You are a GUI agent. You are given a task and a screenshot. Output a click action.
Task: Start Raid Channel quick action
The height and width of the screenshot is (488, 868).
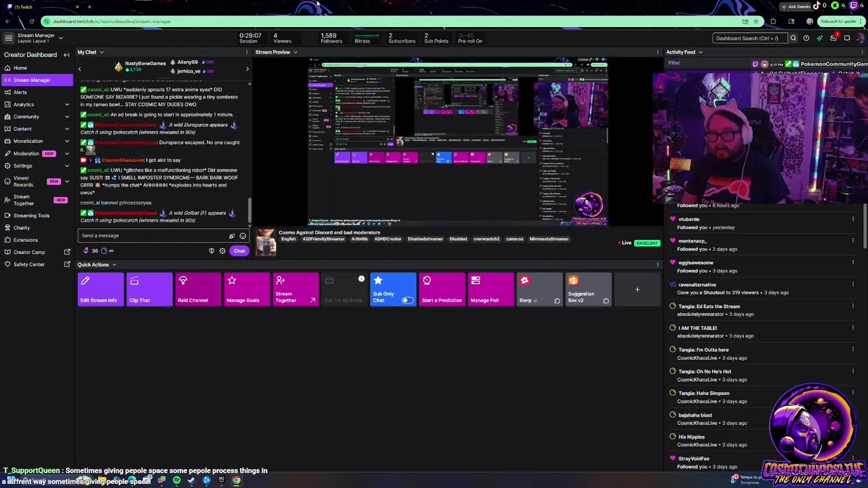click(198, 289)
